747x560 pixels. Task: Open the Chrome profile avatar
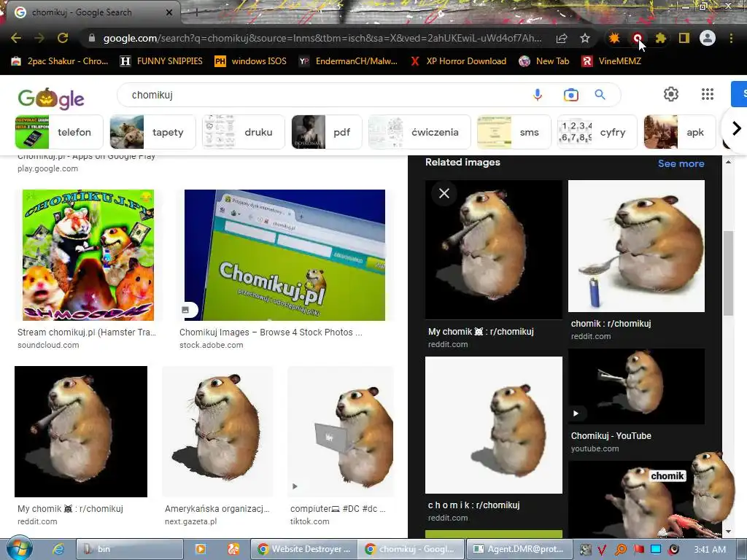[708, 38]
